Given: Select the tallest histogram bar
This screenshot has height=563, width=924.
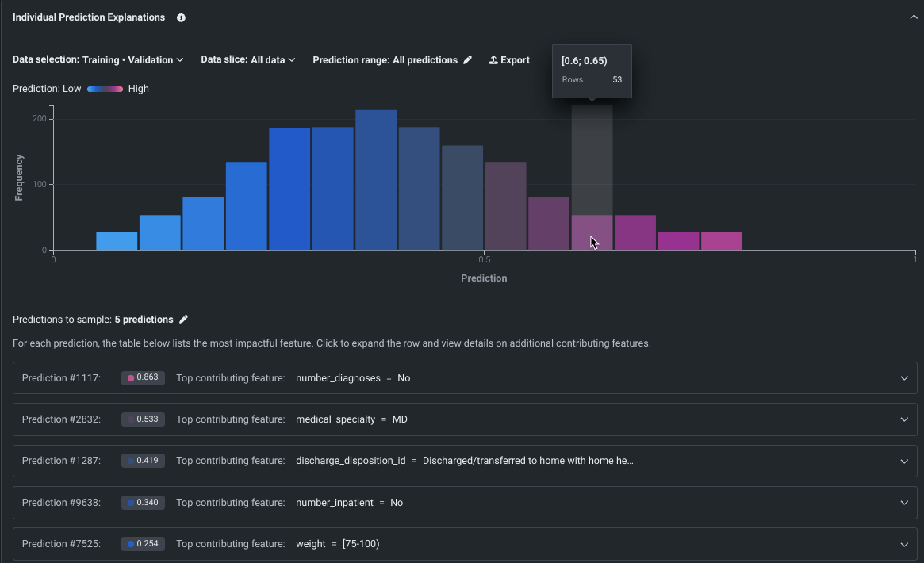Looking at the screenshot, I should point(376,181).
